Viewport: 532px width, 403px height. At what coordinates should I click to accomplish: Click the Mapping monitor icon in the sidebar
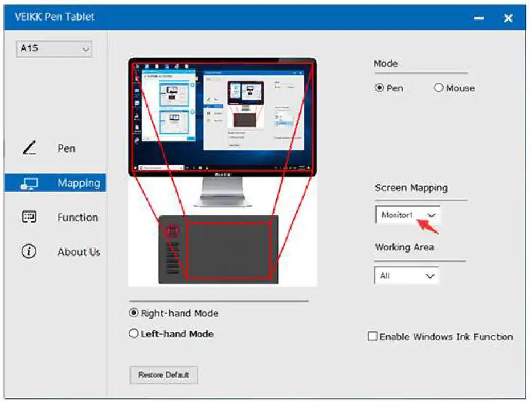point(29,184)
